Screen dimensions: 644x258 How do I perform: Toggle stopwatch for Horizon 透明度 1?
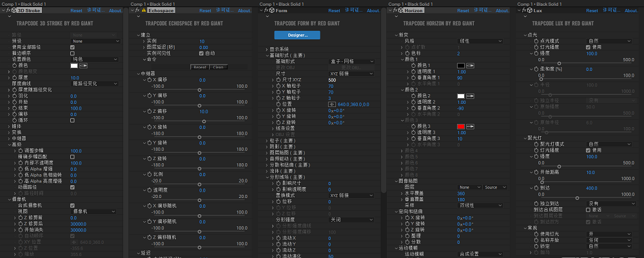(414, 72)
